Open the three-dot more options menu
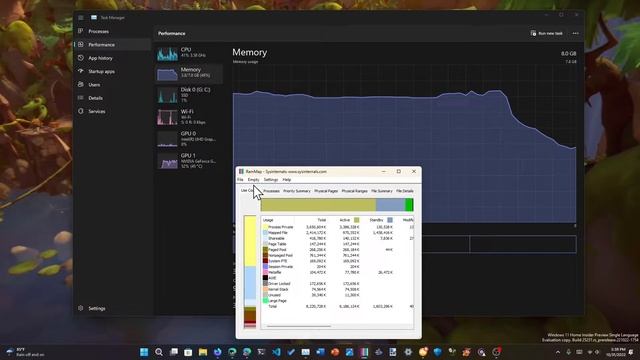Screen dimensions: 640x360 click(x=576, y=33)
